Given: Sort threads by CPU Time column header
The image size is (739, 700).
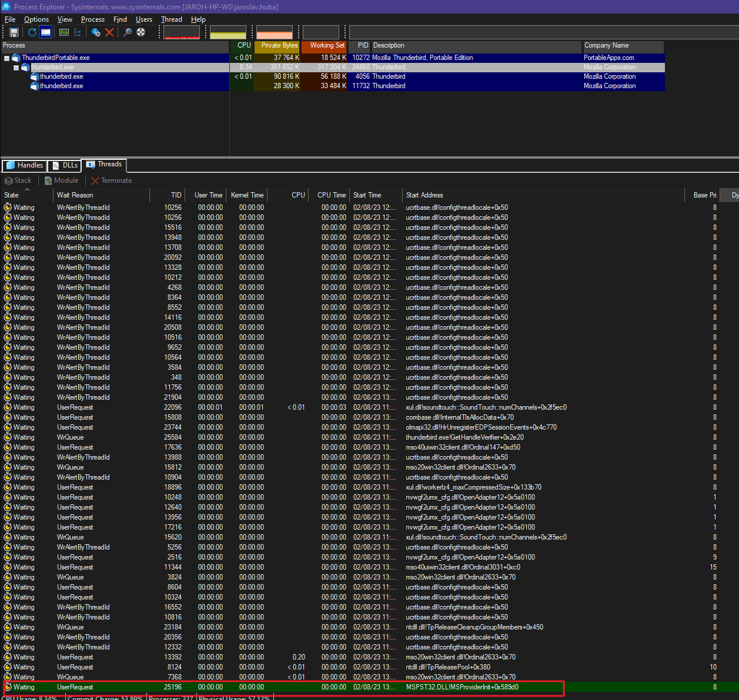Looking at the screenshot, I should click(x=329, y=195).
